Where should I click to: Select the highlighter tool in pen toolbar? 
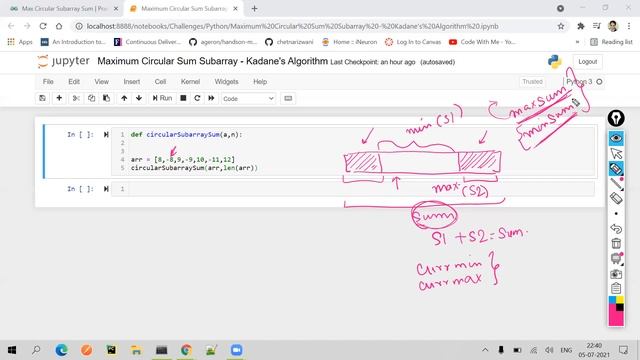[616, 168]
